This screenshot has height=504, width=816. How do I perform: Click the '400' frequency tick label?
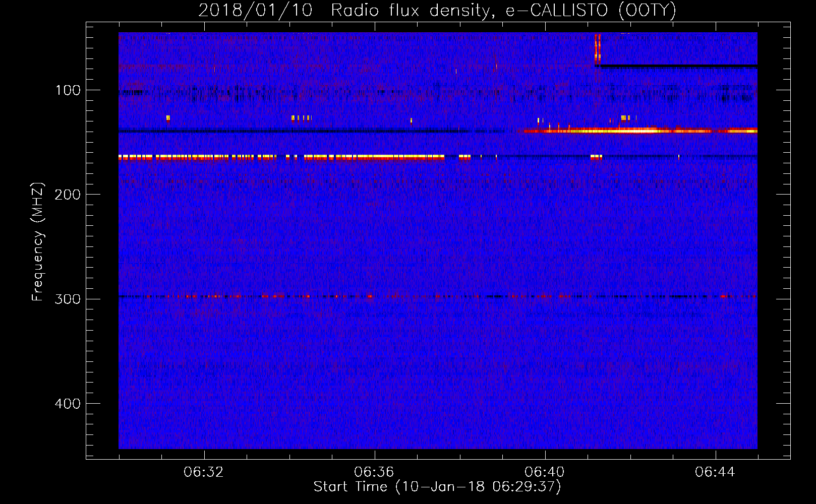(x=68, y=404)
